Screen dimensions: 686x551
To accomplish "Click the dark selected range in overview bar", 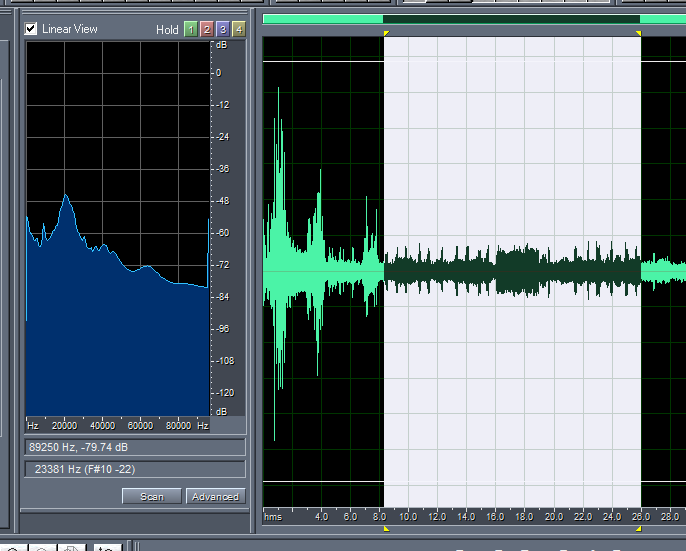I will tap(511, 19).
